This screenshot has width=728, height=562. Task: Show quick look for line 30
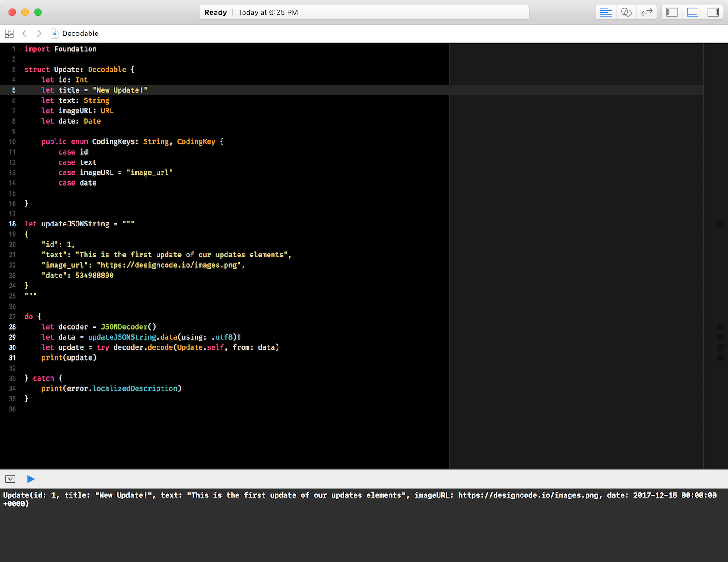[x=721, y=347]
